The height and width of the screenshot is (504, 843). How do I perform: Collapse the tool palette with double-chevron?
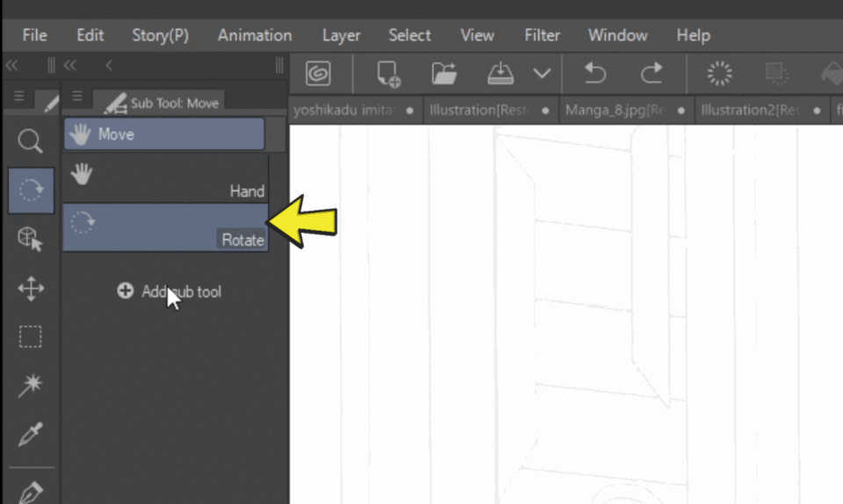click(11, 66)
